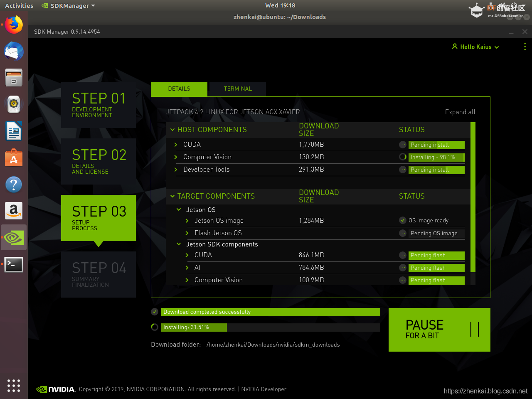
Task: Select Step 04 Summary Finalization
Action: click(99, 274)
